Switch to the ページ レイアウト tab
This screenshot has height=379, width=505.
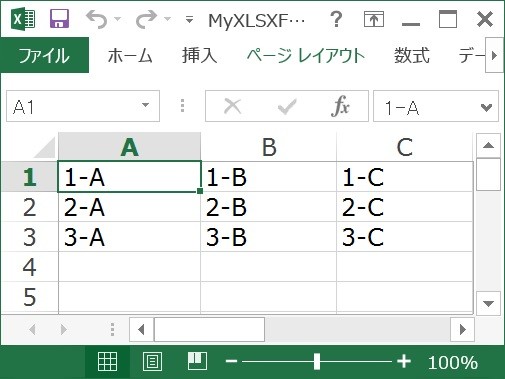tap(306, 55)
